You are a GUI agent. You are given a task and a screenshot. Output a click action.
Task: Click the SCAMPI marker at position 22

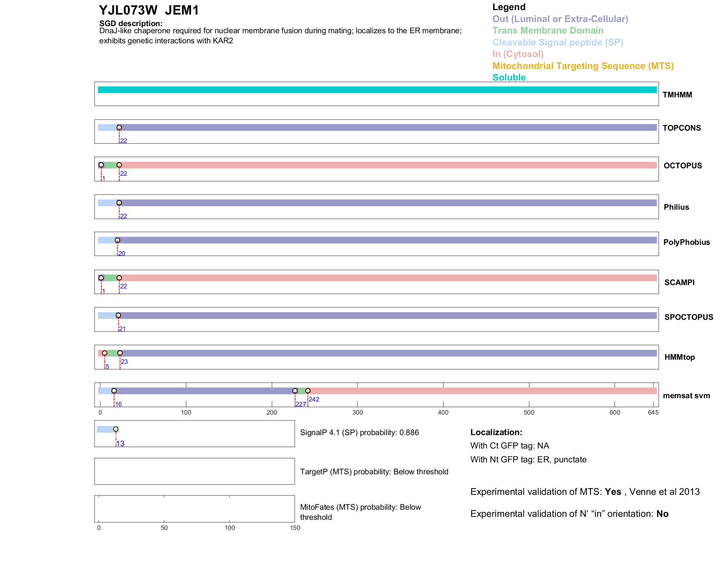[119, 278]
